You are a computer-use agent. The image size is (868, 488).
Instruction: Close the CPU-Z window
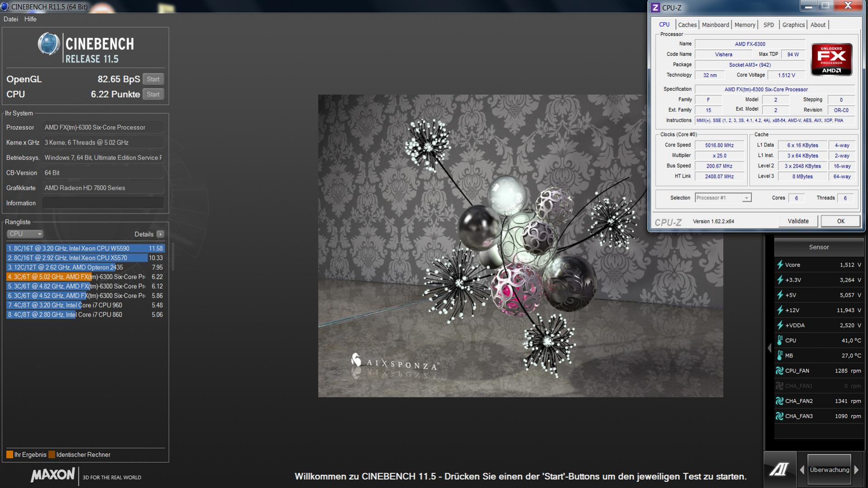848,6
